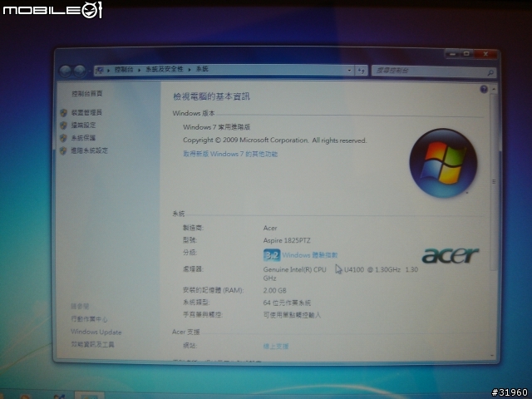Viewport: 532px width, 399px height.
Task: Minimize the System window
Action: point(452,54)
